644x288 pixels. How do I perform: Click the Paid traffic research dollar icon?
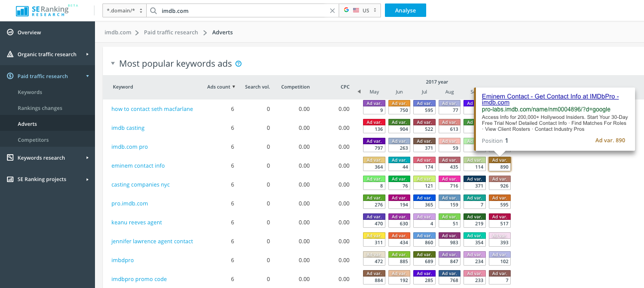10,76
